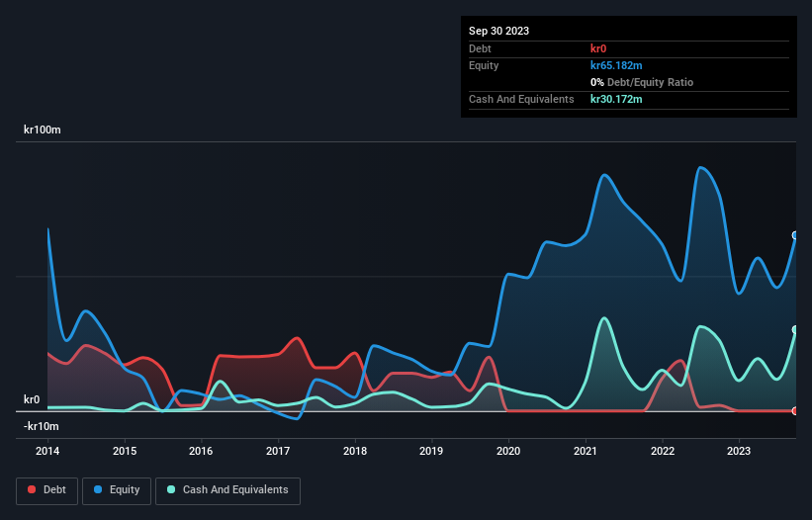Image resolution: width=812 pixels, height=520 pixels.
Task: Toggle Cash And Equivalents legend button
Action: point(227,490)
